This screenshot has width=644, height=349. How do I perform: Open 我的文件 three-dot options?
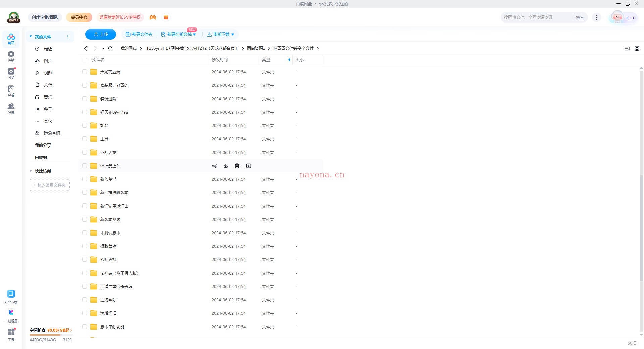click(68, 37)
